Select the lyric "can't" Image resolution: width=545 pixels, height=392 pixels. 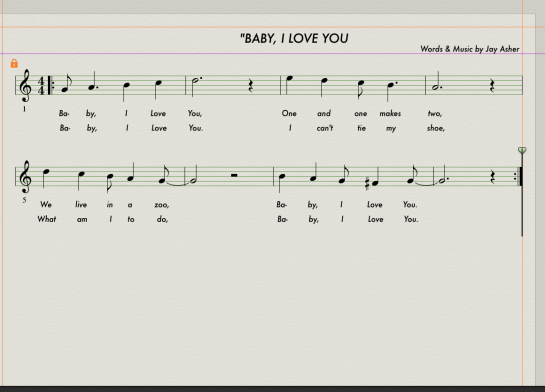325,128
